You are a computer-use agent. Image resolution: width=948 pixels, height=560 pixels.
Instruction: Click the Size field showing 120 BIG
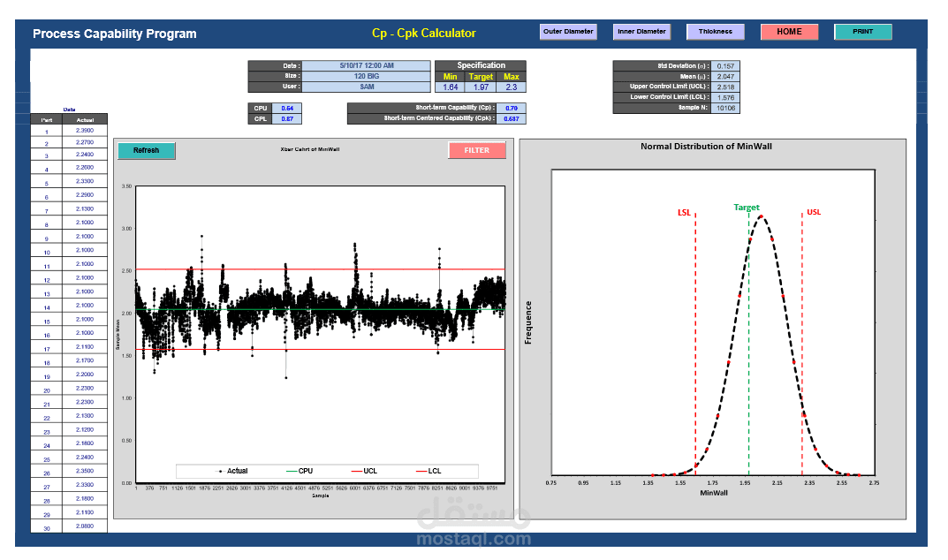[367, 76]
